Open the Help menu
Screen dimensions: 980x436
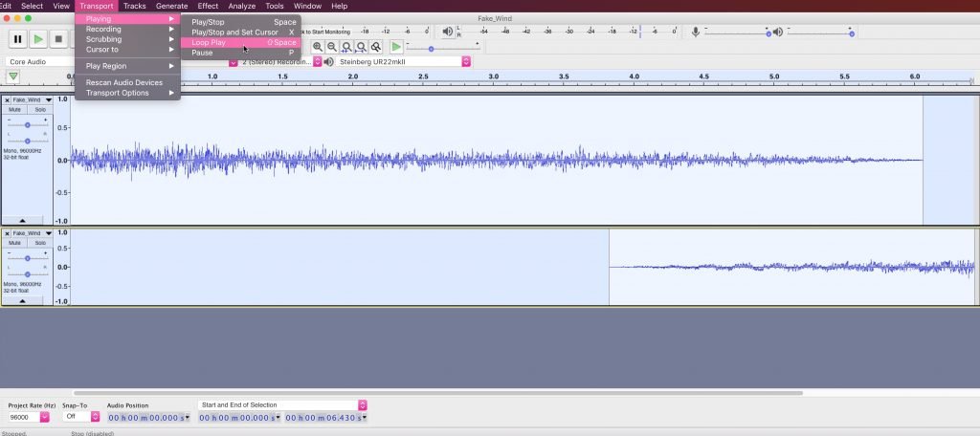[x=339, y=6]
